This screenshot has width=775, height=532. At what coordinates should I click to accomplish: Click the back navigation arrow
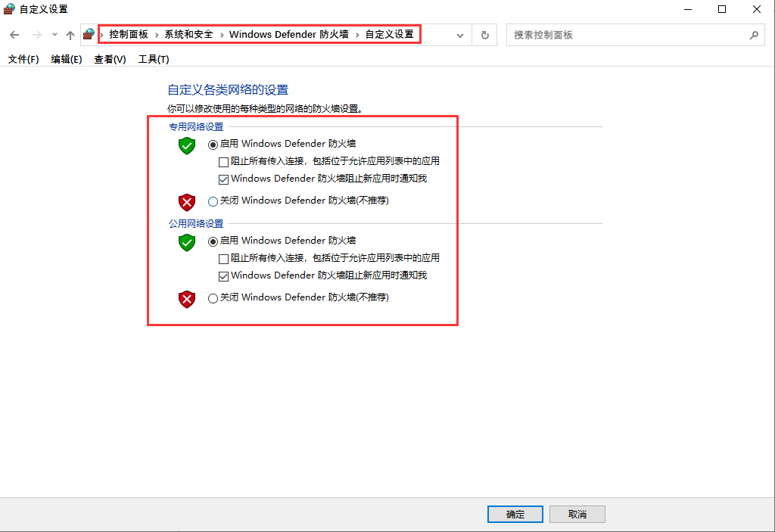(14, 35)
